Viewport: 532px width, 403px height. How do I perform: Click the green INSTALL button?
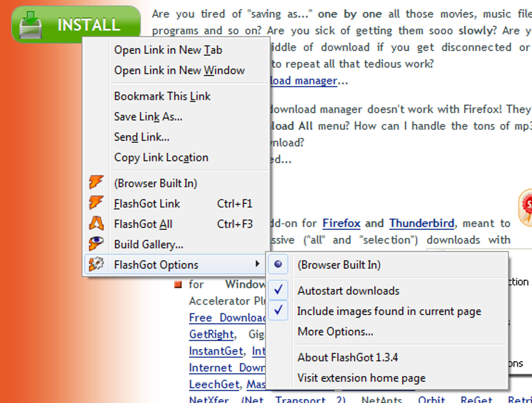[x=76, y=25]
